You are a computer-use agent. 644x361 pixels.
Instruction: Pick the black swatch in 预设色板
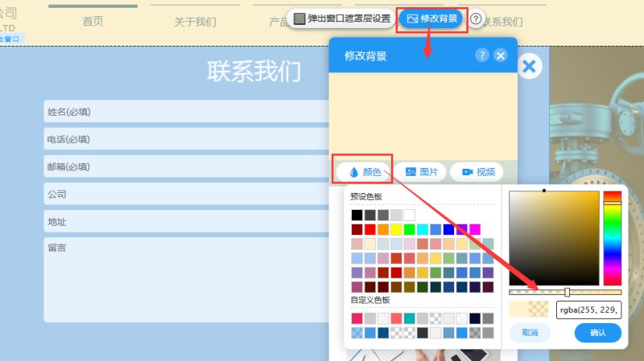point(357,215)
